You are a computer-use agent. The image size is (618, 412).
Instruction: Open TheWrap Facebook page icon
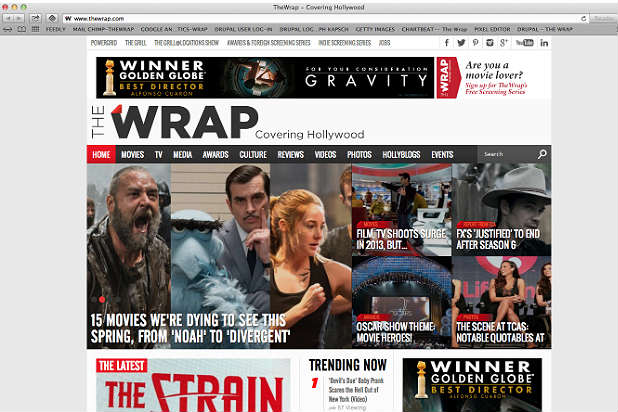coord(447,43)
